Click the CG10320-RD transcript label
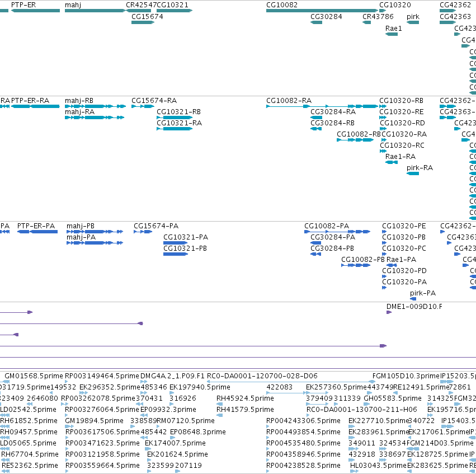Image resolution: width=476 pixels, height=474 pixels. pyautogui.click(x=402, y=123)
